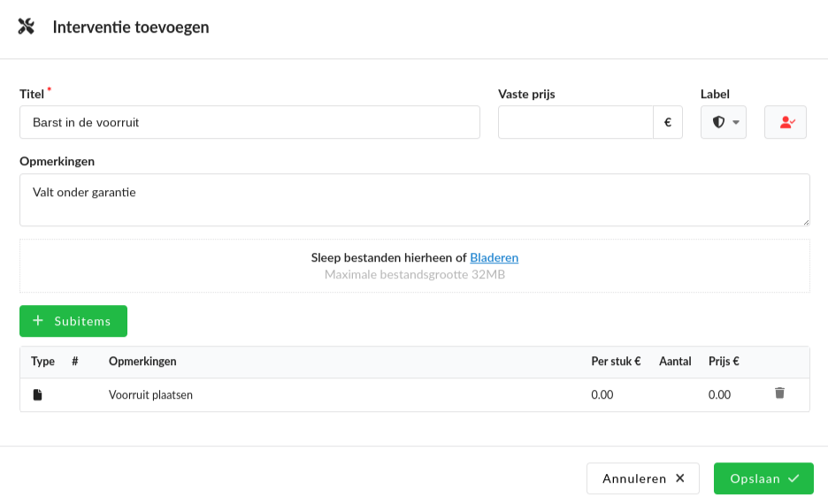Save the intervention with Opslaan
The height and width of the screenshot is (504, 828).
pyautogui.click(x=763, y=478)
